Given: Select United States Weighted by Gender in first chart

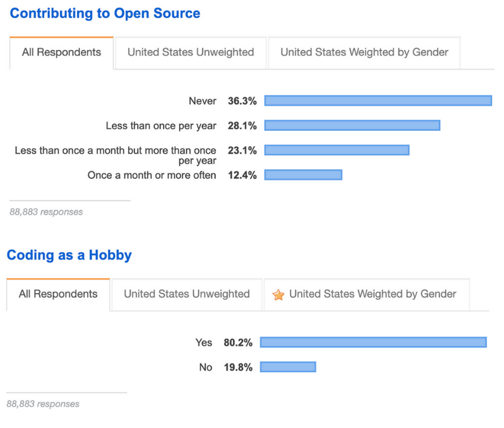Looking at the screenshot, I should click(x=364, y=52).
